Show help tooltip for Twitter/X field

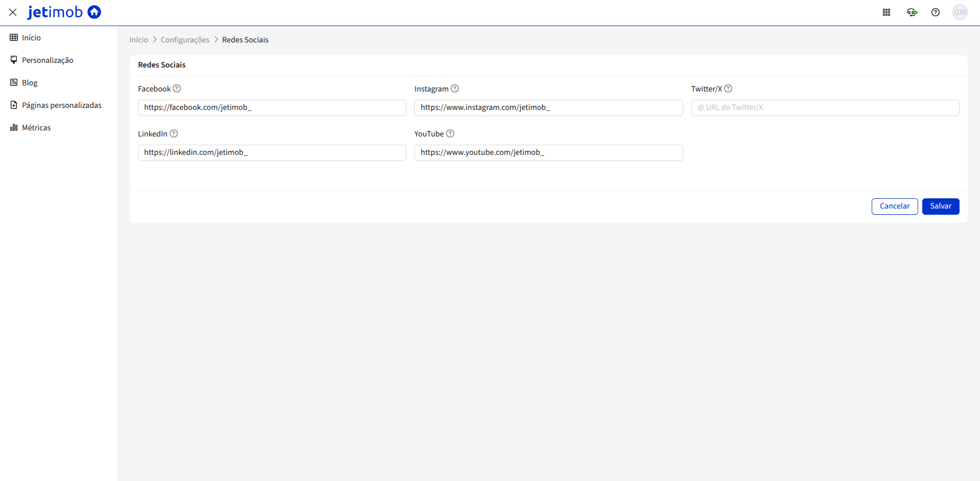[728, 88]
